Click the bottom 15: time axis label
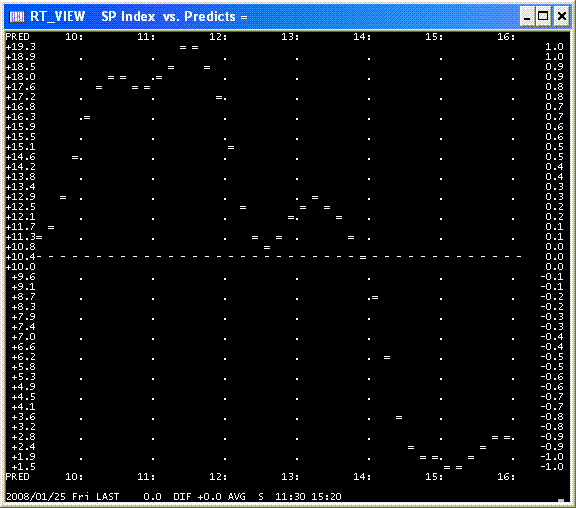The width and height of the screenshot is (576, 508). [x=434, y=476]
